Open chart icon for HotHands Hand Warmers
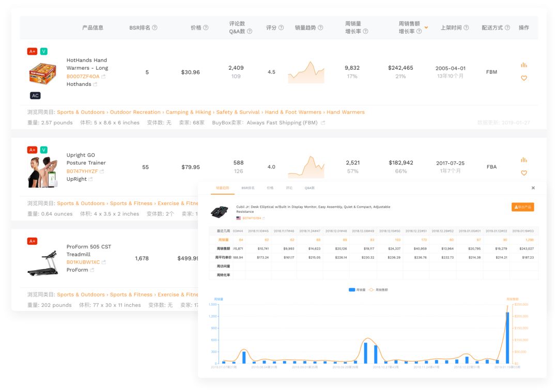Viewport: 558px width, 392px height. [x=524, y=65]
